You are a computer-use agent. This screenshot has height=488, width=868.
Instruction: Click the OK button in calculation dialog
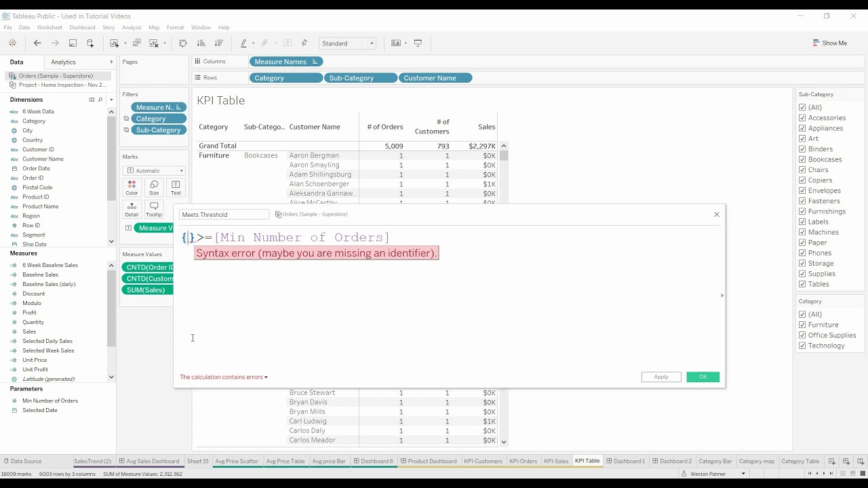point(703,377)
